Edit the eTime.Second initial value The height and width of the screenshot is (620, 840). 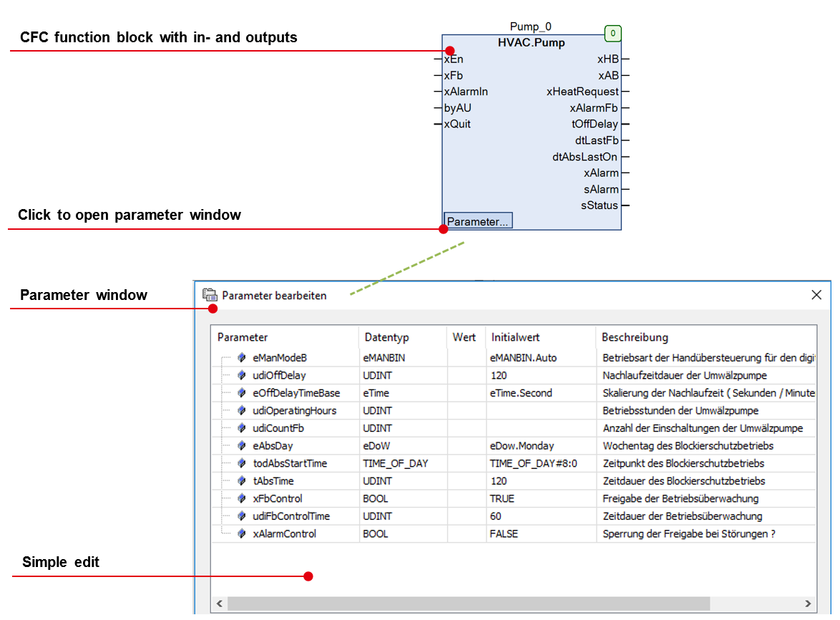point(521,393)
